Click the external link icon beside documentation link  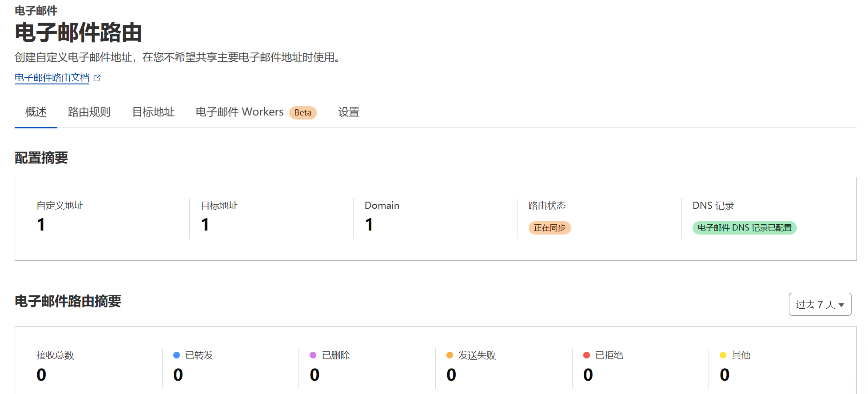pyautogui.click(x=97, y=78)
